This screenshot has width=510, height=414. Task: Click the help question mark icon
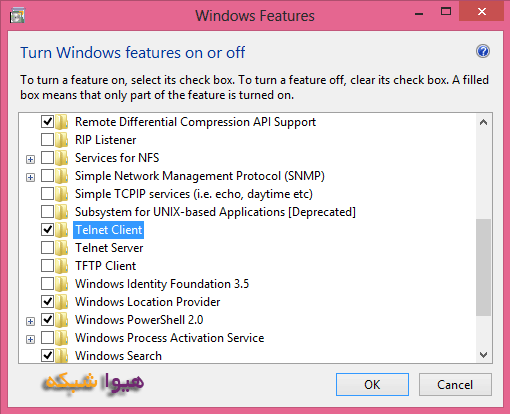coord(483,51)
